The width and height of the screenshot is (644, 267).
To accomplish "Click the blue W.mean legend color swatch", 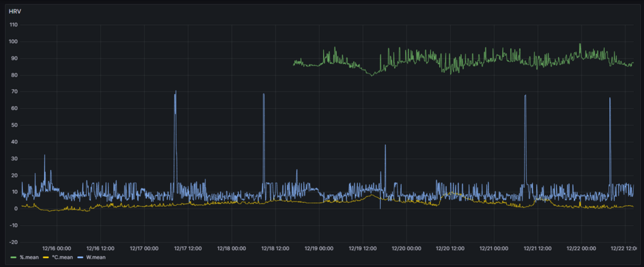I will (79, 259).
